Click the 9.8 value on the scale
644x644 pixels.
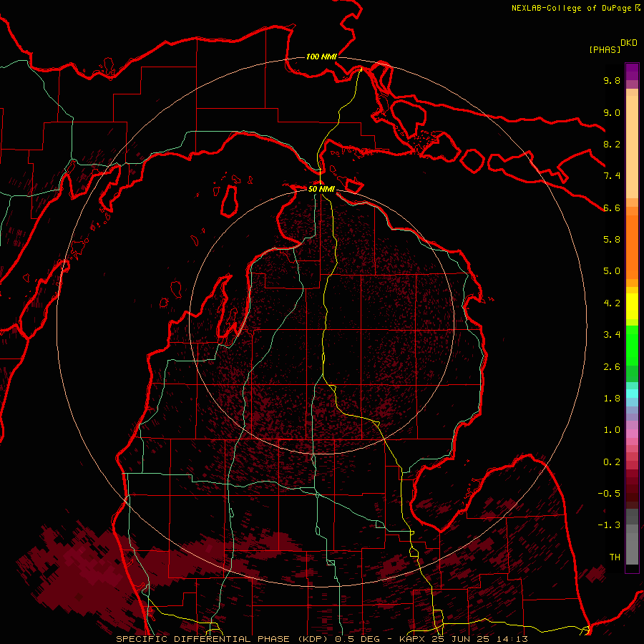click(x=612, y=81)
